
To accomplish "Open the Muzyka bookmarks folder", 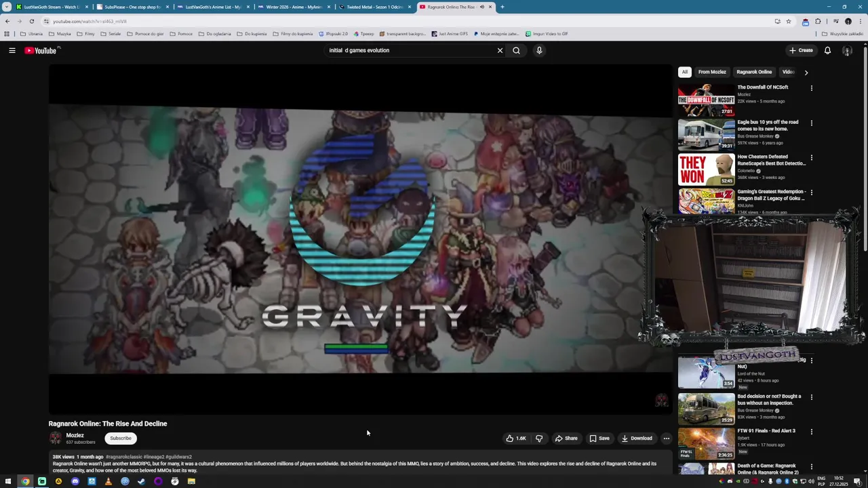I will (60, 33).
